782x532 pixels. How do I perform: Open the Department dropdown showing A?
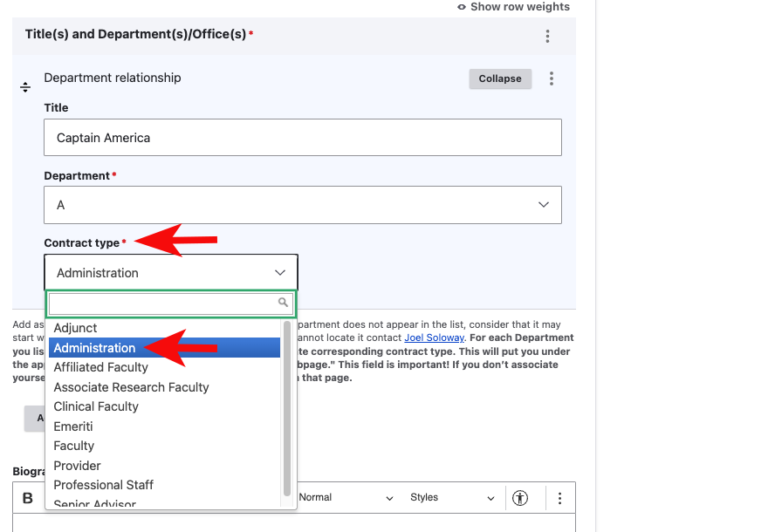303,205
